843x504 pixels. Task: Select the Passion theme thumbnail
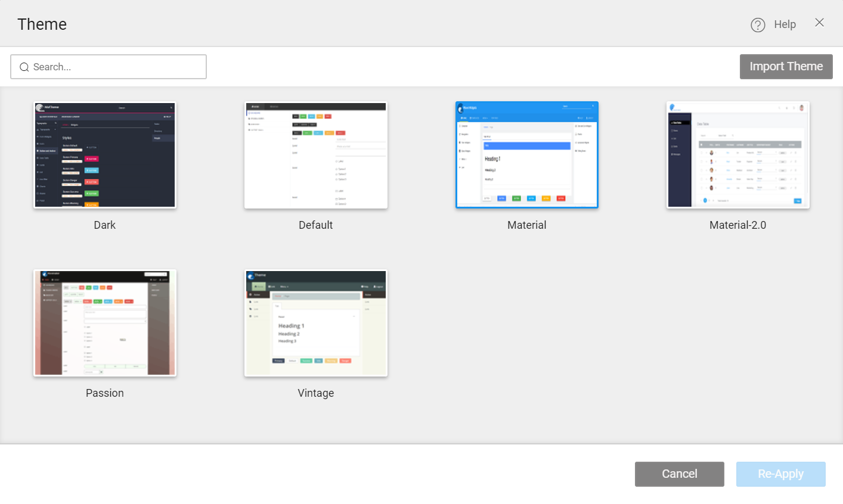104,322
